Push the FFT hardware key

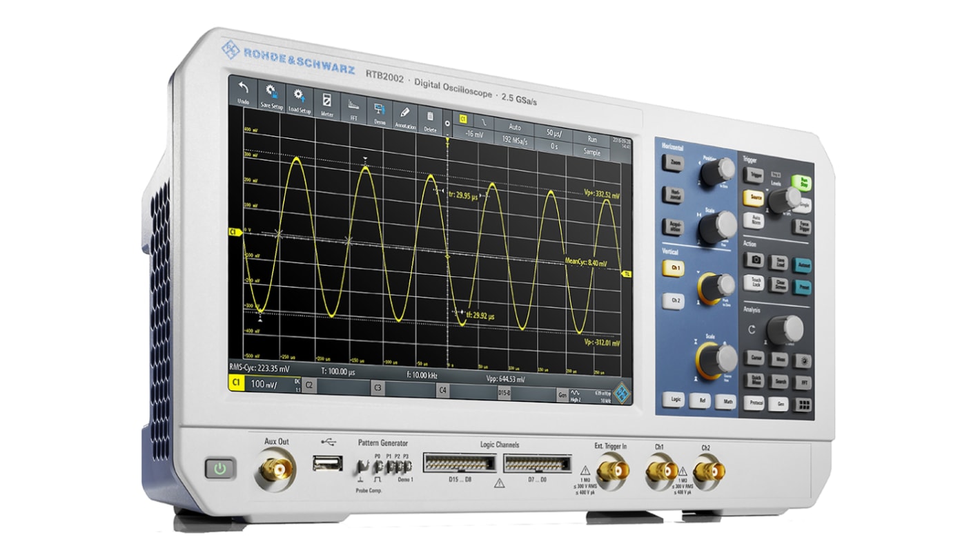click(x=801, y=383)
